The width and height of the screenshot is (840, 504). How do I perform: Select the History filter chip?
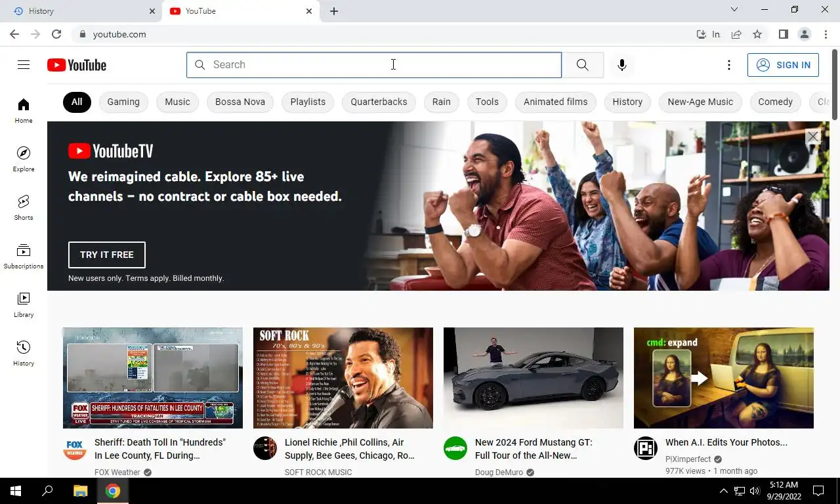point(627,102)
